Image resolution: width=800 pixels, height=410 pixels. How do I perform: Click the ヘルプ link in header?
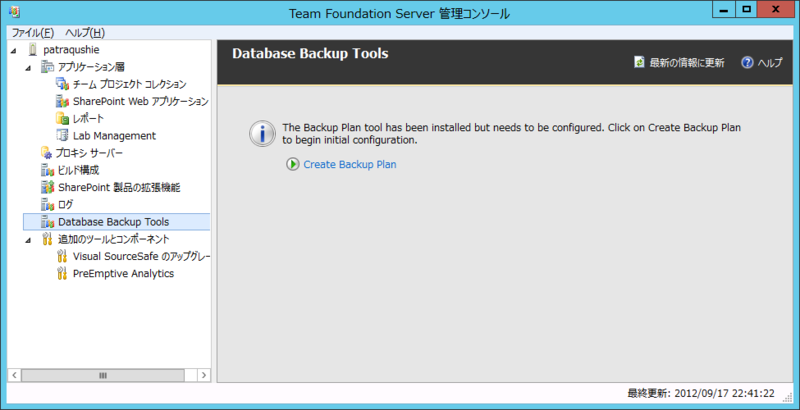click(x=769, y=63)
